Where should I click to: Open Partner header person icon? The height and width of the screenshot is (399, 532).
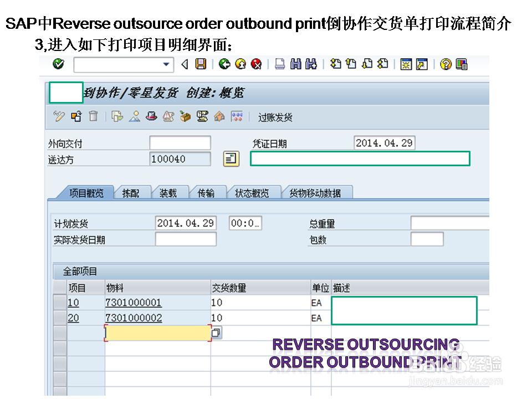[x=135, y=116]
